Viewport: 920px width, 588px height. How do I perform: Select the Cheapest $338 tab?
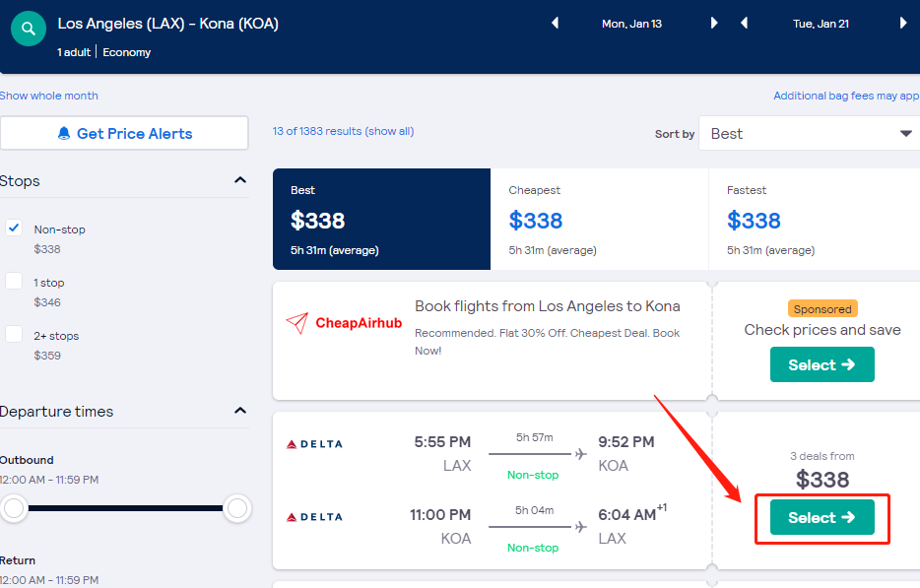pos(600,220)
